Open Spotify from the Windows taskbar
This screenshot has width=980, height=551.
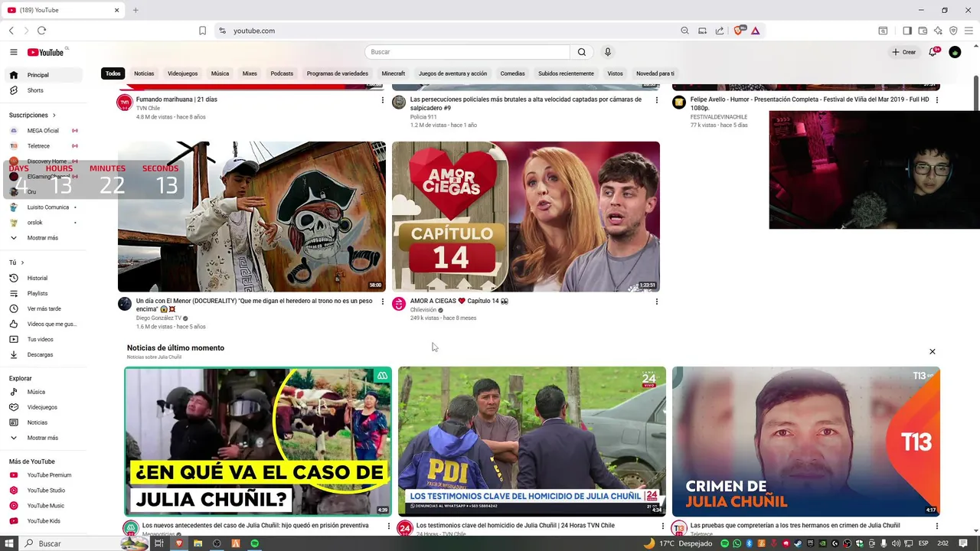255,543
